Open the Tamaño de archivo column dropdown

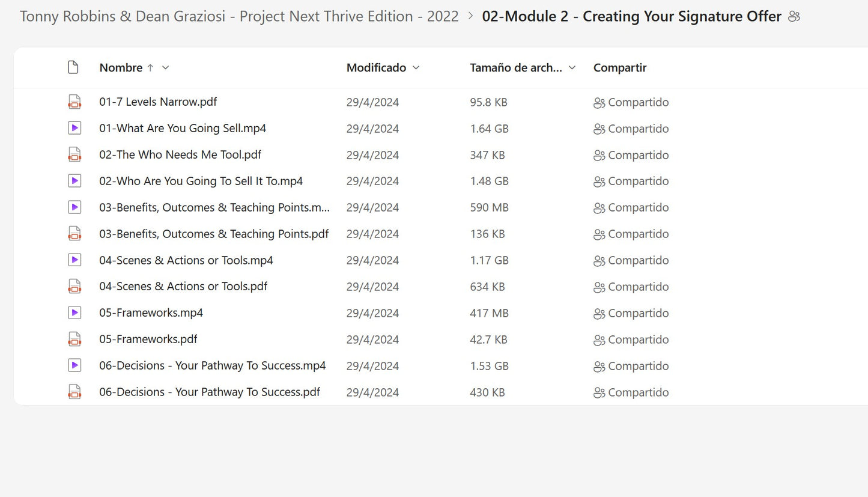[572, 68]
